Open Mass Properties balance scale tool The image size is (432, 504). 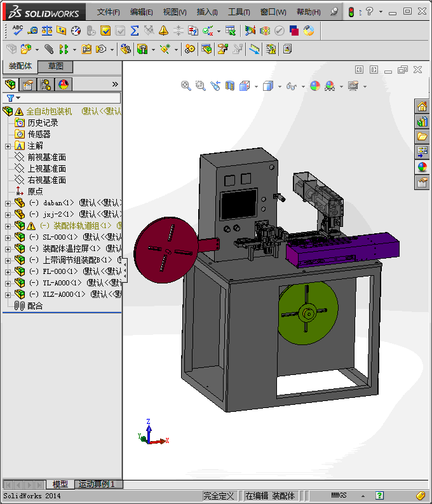[x=47, y=31]
